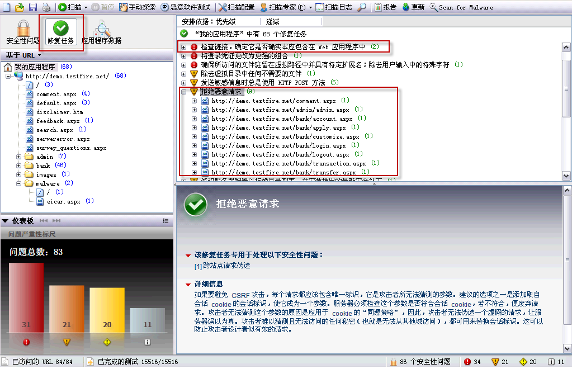Click the yellow diamond low severity icon below chart
This screenshot has height=367, width=572.
pos(107,342)
